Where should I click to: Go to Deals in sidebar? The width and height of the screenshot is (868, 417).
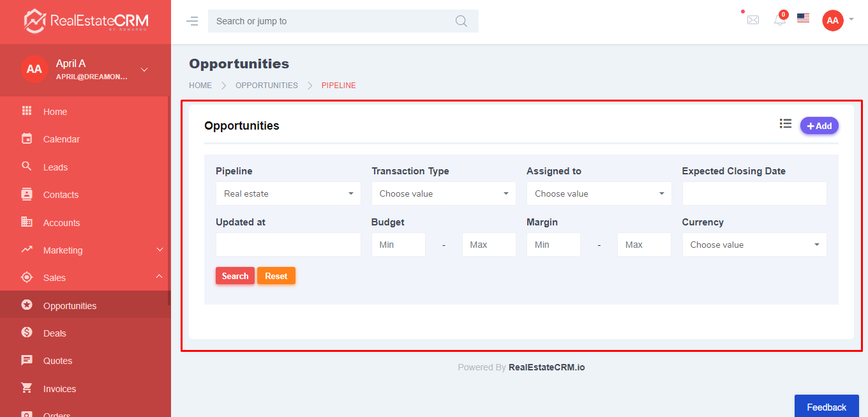(55, 333)
